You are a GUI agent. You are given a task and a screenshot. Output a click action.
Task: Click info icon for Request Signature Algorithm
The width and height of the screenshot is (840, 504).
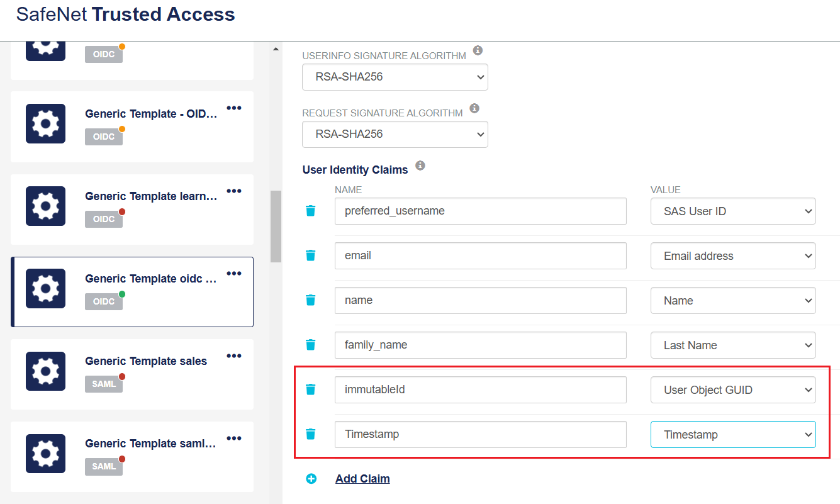click(x=474, y=109)
